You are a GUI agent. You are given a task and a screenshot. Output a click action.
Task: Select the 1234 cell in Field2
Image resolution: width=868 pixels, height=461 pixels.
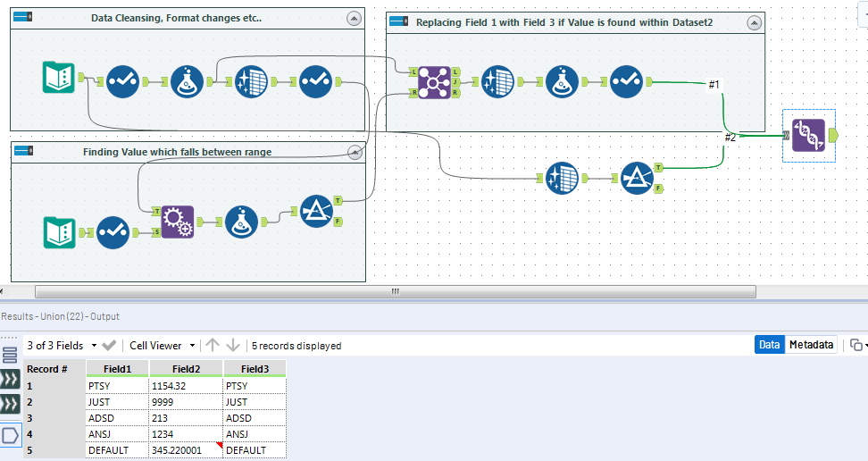(x=186, y=434)
